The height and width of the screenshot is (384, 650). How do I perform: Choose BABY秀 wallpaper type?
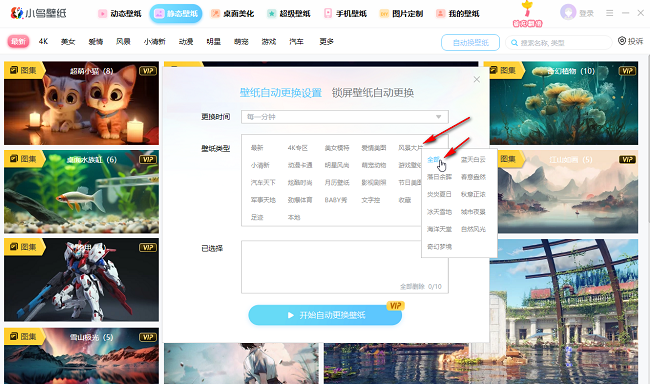click(x=336, y=200)
